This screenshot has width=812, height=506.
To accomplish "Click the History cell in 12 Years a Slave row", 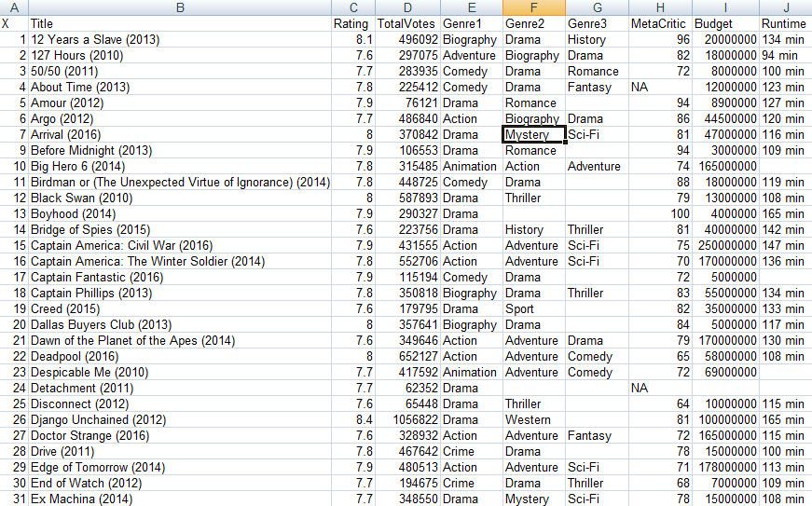I will coord(597,40).
